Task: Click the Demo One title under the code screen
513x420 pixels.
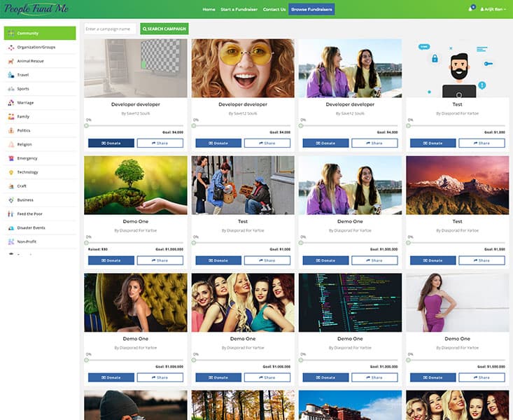Action: tap(350, 339)
